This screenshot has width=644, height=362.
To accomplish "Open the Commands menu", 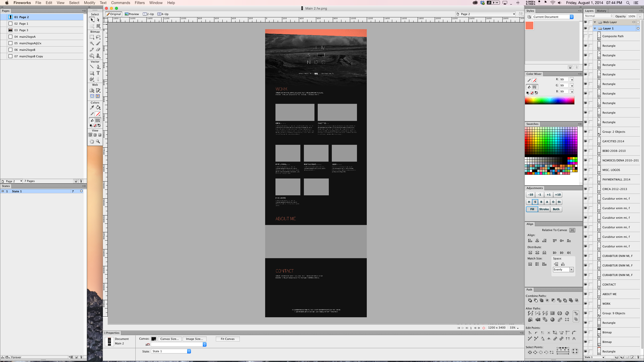I will click(120, 3).
